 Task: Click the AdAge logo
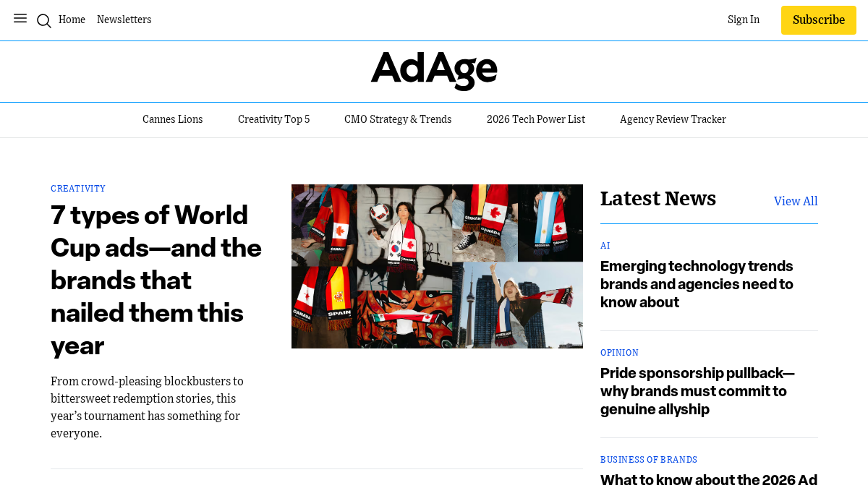click(x=434, y=70)
